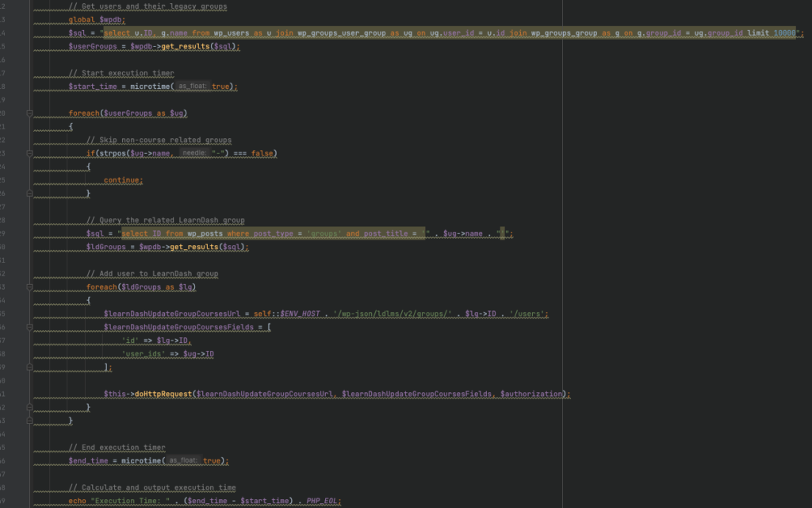Click the 'as_float:' hint after $start_time
The height and width of the screenshot is (508, 812).
193,87
